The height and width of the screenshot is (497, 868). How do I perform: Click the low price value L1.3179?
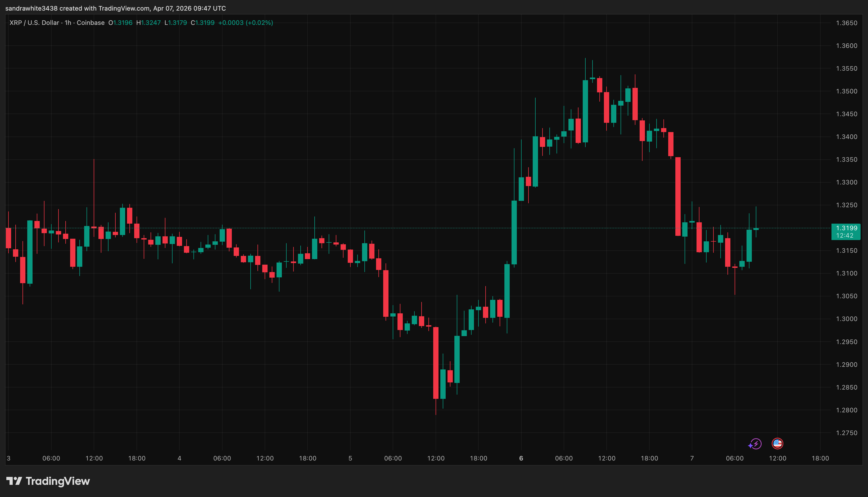pos(175,22)
